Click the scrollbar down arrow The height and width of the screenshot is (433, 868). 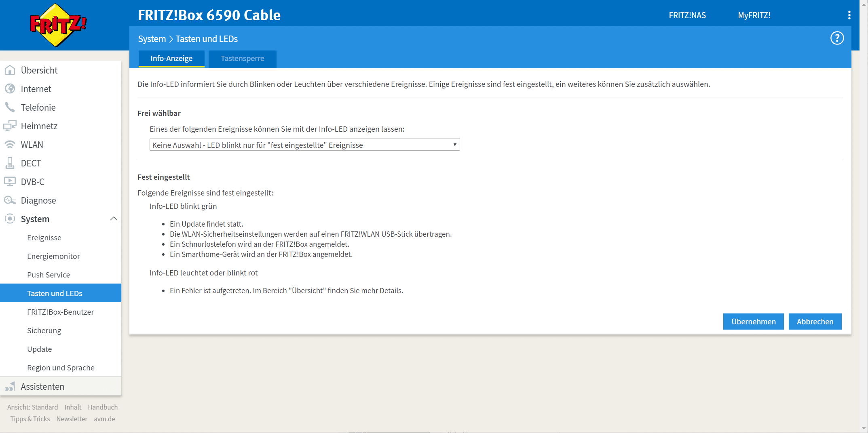pos(864,429)
